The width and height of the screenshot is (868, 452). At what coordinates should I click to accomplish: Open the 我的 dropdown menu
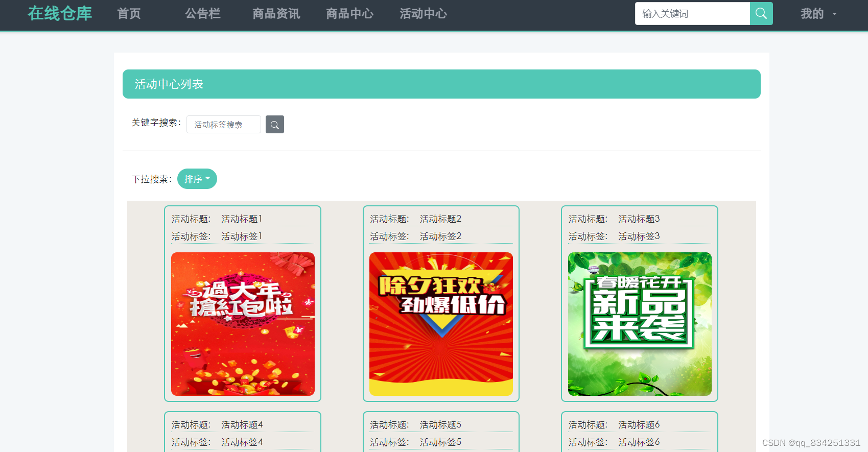point(818,14)
